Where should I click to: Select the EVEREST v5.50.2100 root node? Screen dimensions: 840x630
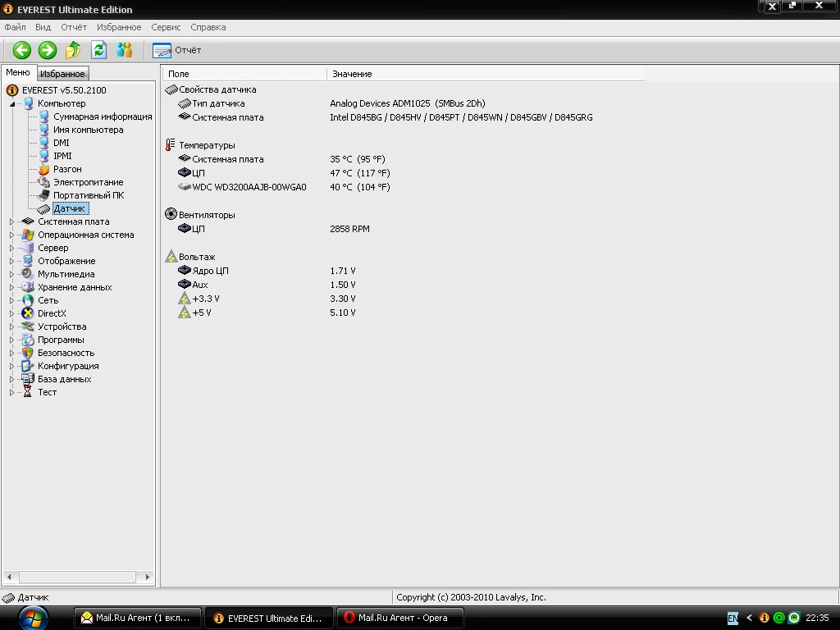pos(64,90)
